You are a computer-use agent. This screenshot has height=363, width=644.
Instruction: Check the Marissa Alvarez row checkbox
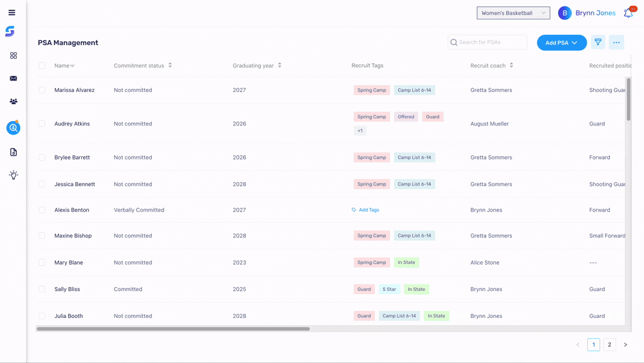(42, 90)
